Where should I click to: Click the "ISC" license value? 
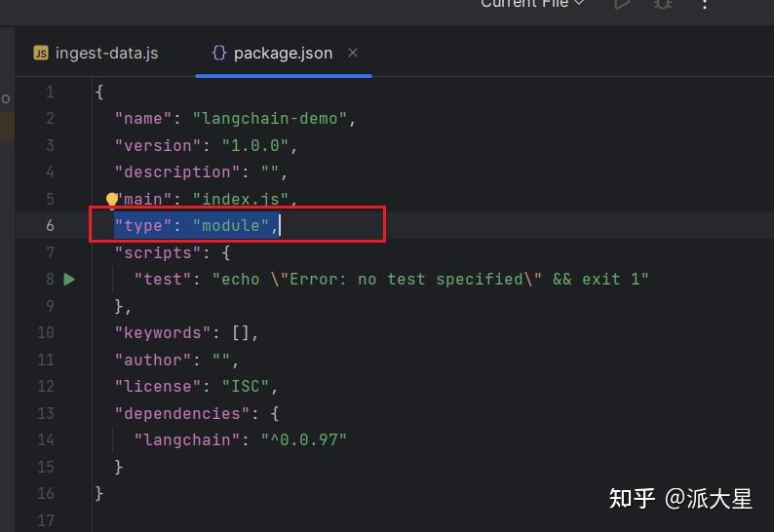click(246, 387)
